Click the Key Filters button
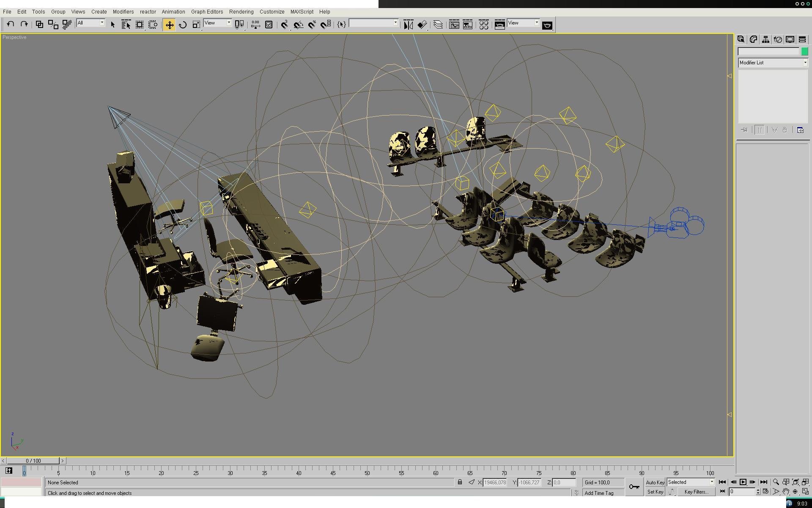The image size is (812, 508). click(696, 492)
